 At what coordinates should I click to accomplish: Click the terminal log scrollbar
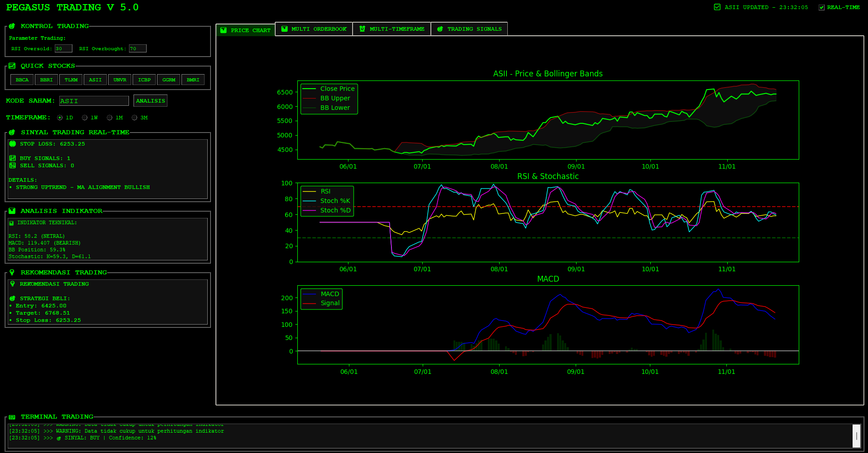coord(856,436)
